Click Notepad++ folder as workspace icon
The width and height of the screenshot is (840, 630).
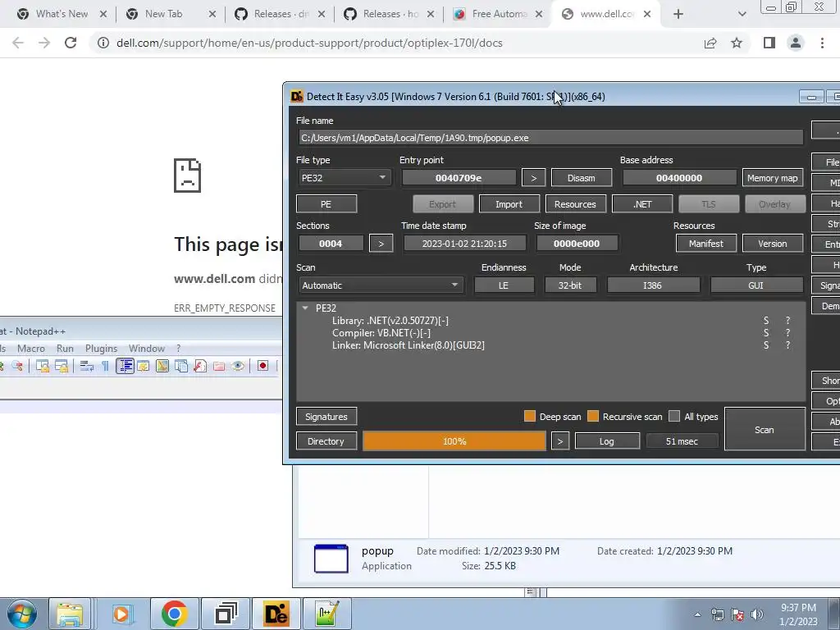click(x=219, y=366)
